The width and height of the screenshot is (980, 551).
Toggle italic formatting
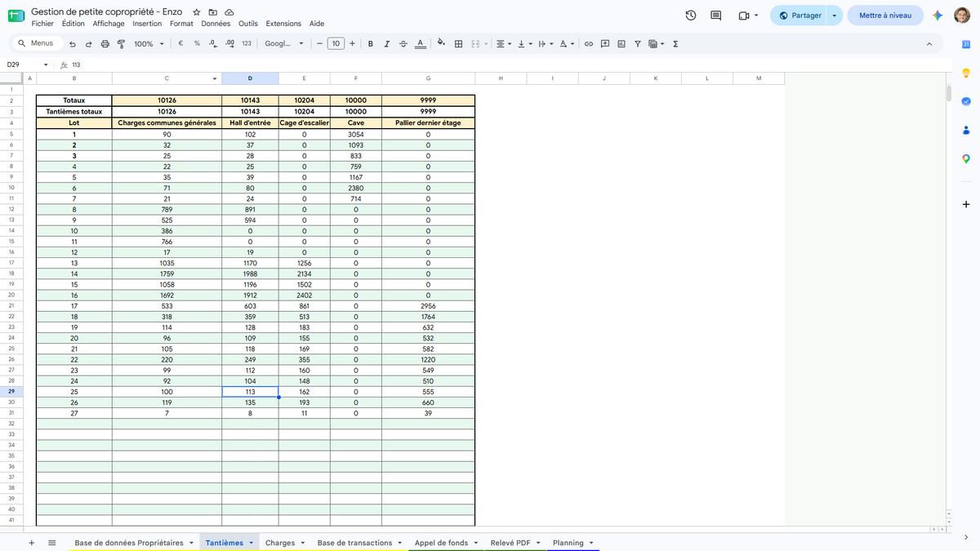click(387, 44)
